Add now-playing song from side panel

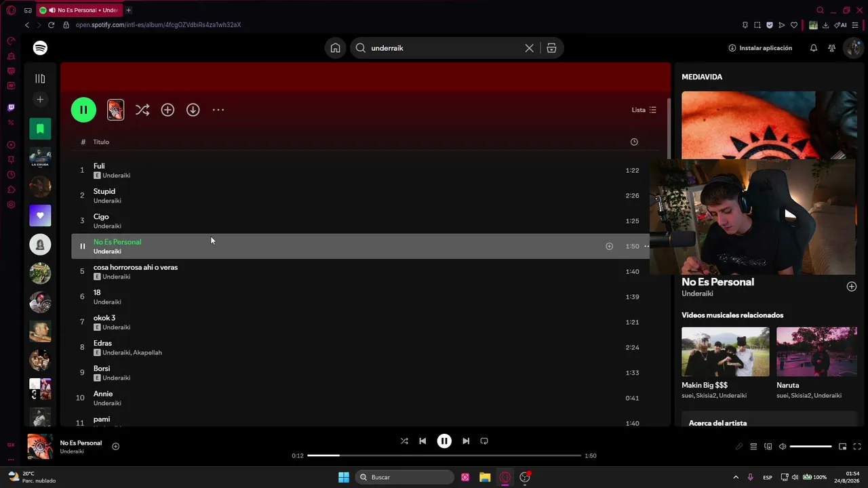[851, 287]
